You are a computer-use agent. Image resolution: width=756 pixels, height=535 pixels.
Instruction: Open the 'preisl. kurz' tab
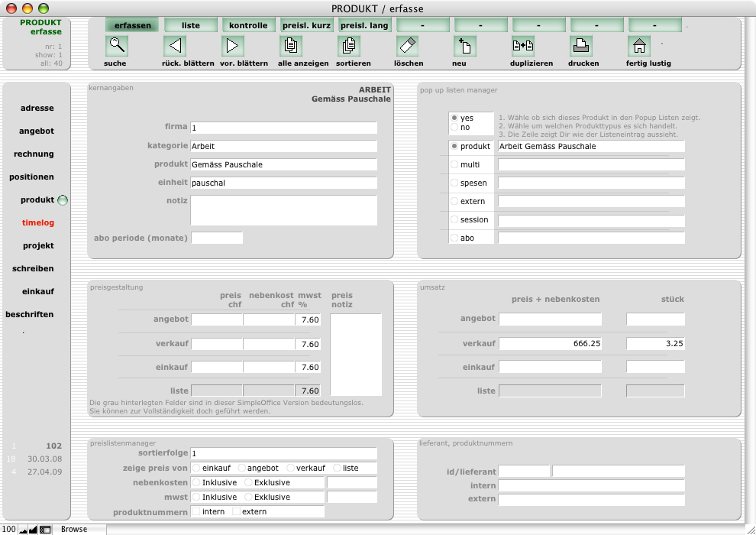(x=307, y=25)
